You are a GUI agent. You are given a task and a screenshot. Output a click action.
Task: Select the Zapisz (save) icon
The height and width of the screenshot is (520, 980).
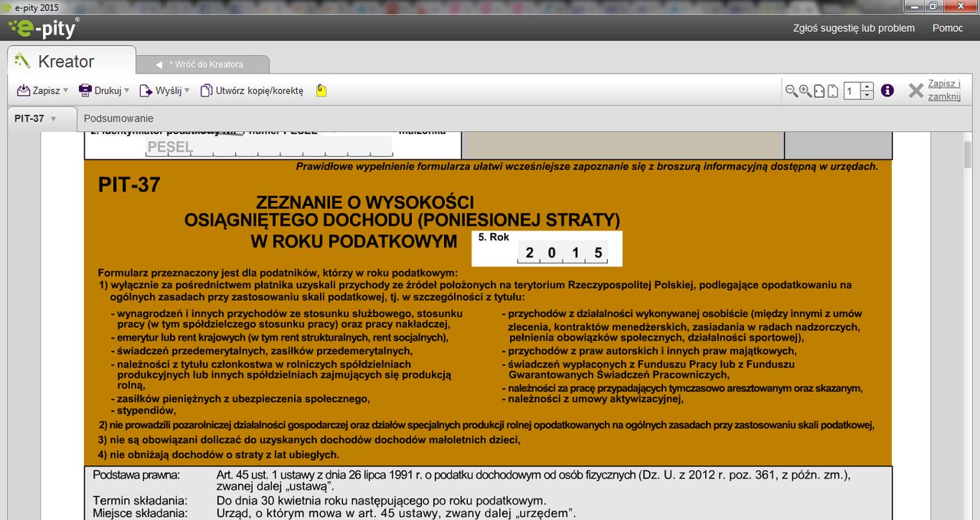click(23, 90)
